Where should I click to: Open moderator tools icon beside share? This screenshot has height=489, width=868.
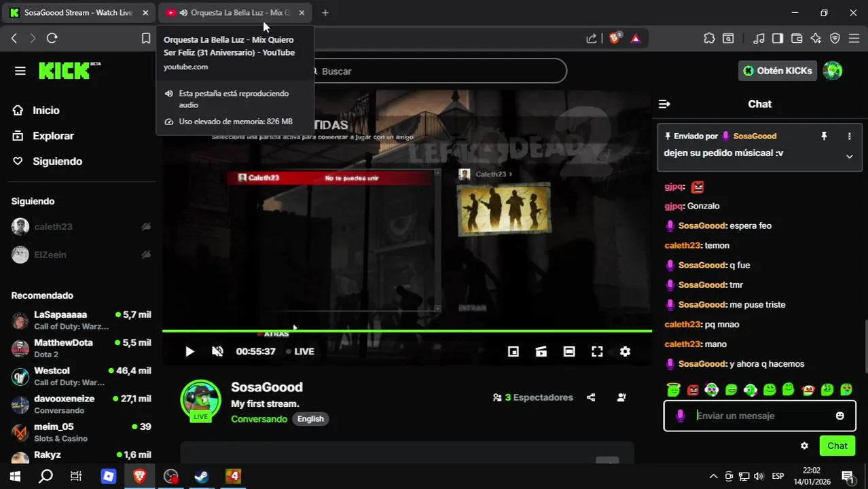click(621, 397)
